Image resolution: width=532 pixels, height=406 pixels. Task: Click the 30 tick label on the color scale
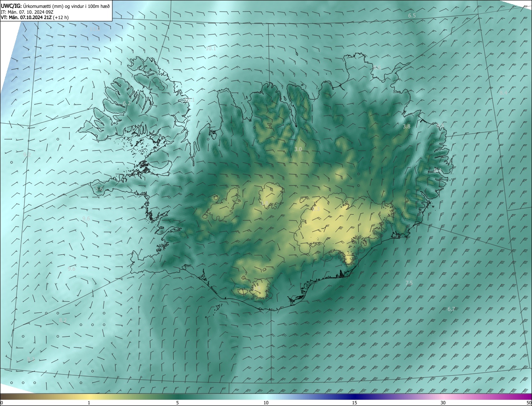443,403
